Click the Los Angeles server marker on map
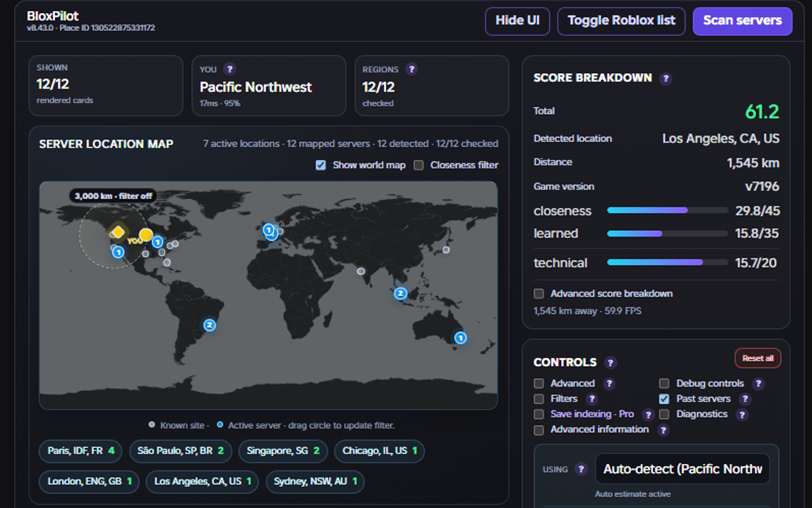This screenshot has height=508, width=812. [118, 252]
